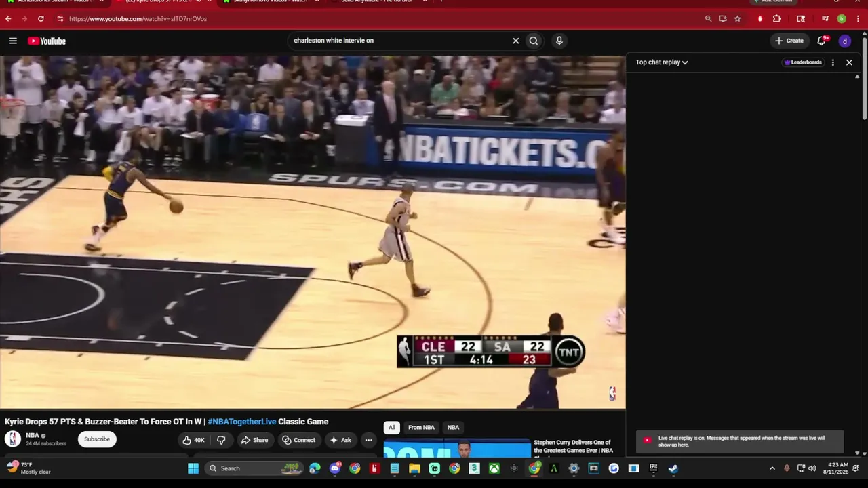
Task: Open the NBA channel avatar
Action: tap(13, 439)
